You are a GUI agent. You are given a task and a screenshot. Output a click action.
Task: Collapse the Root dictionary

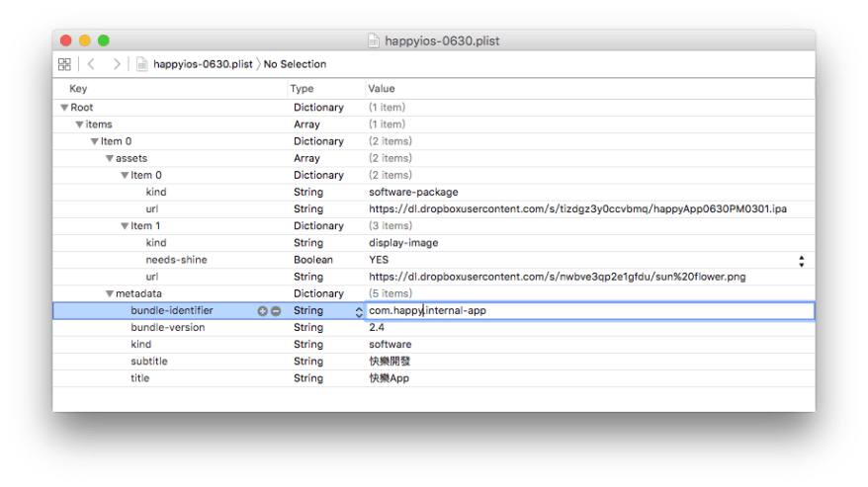point(64,108)
